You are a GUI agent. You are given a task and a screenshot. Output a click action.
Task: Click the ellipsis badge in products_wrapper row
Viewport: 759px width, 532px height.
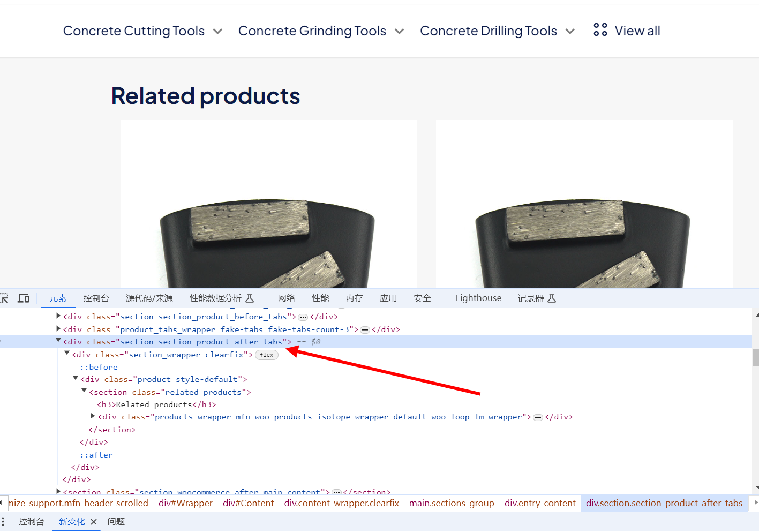pyautogui.click(x=538, y=417)
